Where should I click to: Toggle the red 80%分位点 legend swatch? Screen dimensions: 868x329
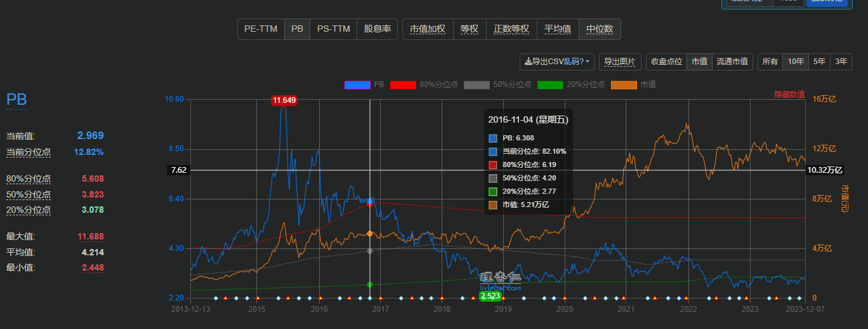point(403,84)
